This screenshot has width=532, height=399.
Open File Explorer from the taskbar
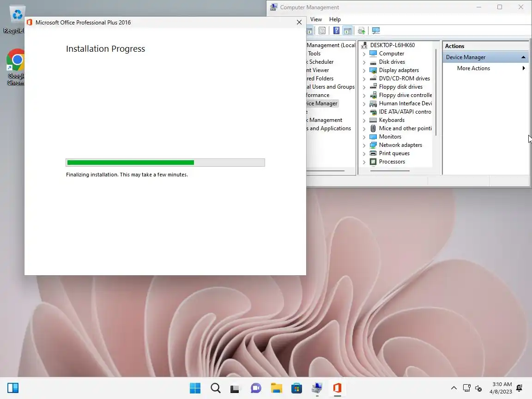click(276, 388)
